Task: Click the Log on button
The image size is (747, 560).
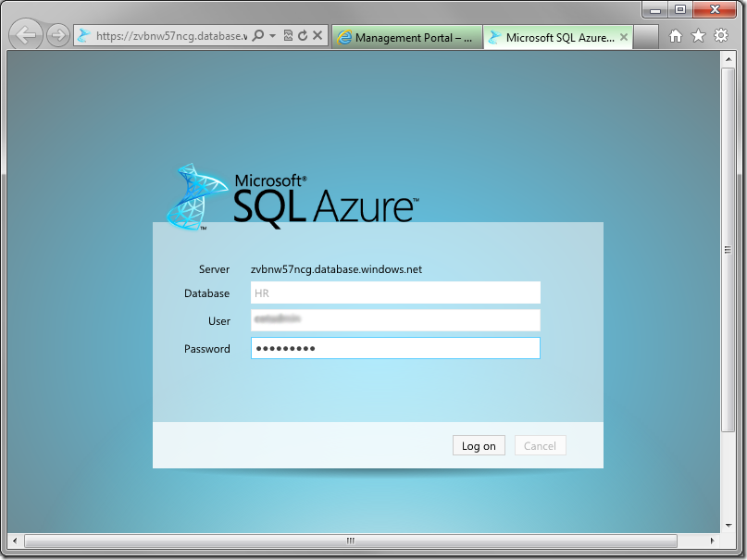Action: click(479, 446)
